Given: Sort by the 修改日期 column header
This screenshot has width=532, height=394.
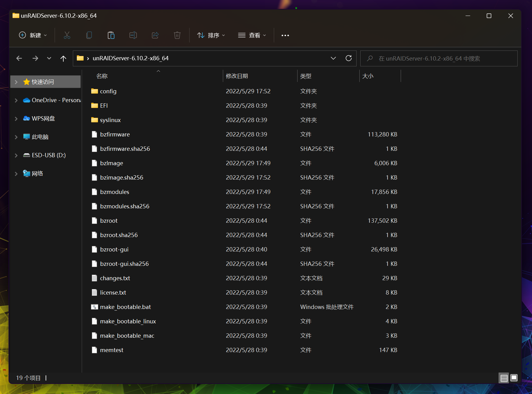Looking at the screenshot, I should coord(237,76).
